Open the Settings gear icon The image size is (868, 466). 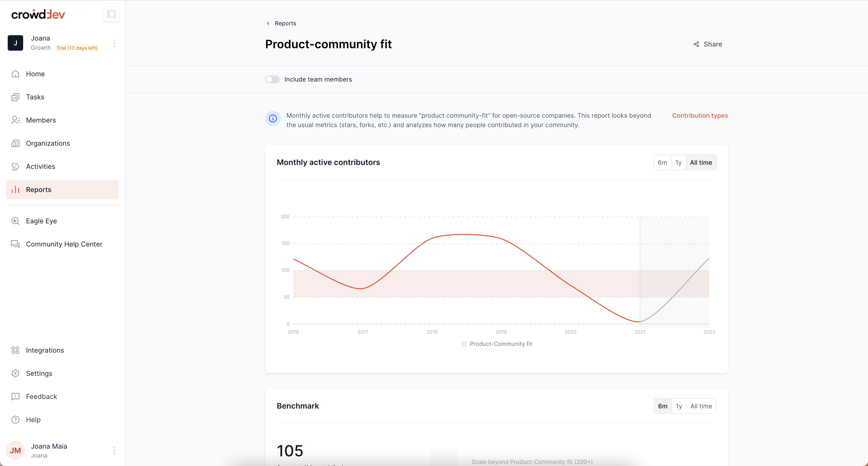(15, 374)
